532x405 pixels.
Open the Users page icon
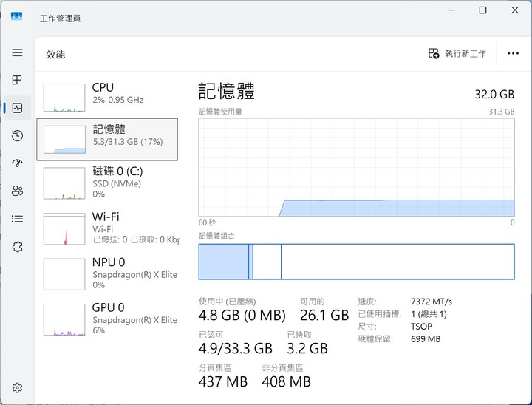pyautogui.click(x=17, y=191)
